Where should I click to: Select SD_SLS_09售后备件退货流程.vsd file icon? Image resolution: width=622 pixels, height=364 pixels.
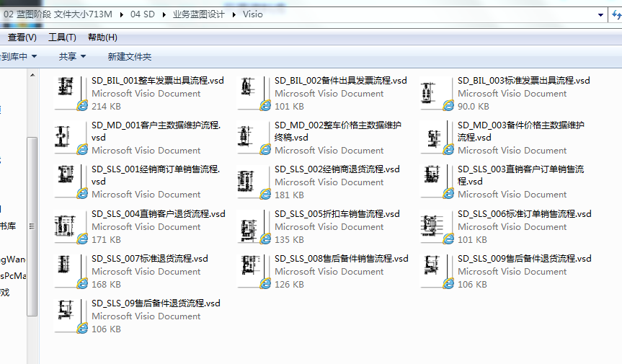pyautogui.click(x=69, y=316)
